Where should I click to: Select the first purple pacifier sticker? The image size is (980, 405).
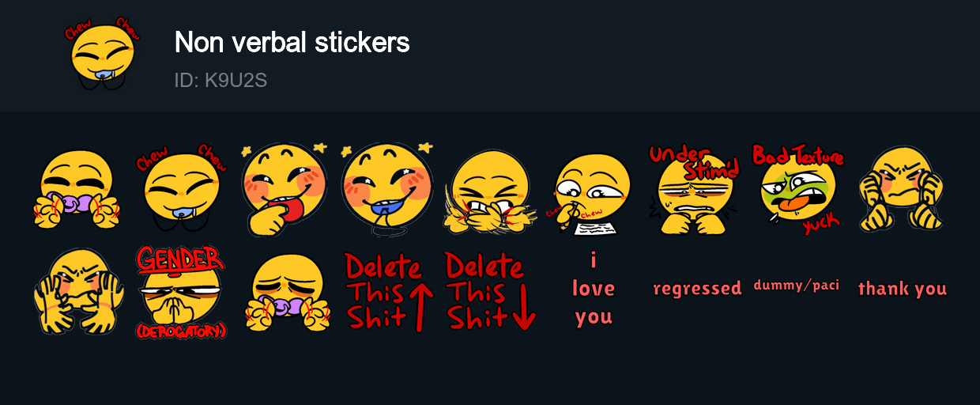pos(77,190)
